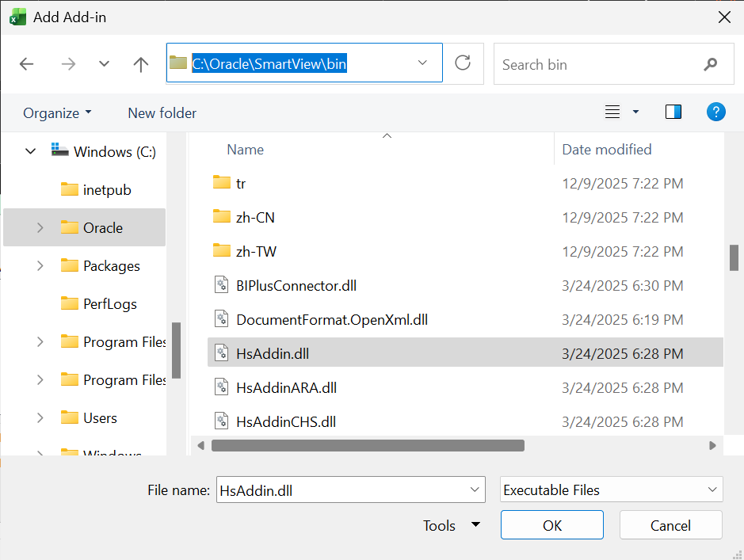Expand the address bar history dropdown
The width and height of the screenshot is (744, 560).
(422, 63)
